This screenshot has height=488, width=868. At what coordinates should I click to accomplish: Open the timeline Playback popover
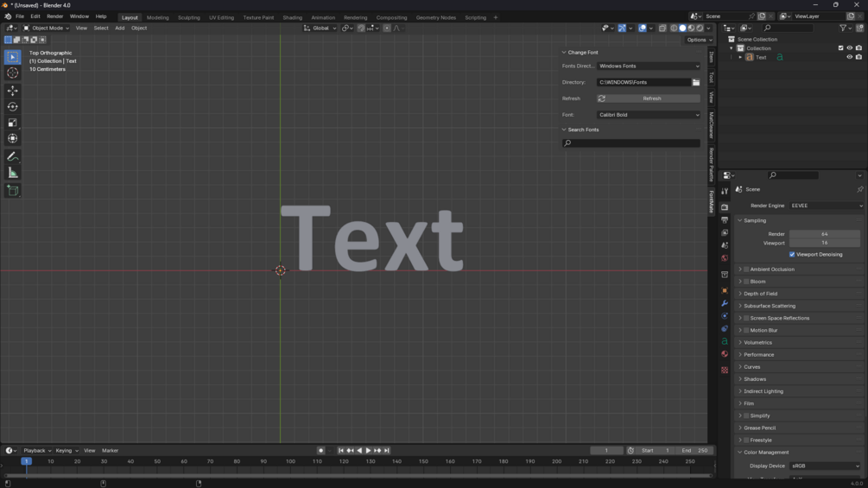pos(37,451)
